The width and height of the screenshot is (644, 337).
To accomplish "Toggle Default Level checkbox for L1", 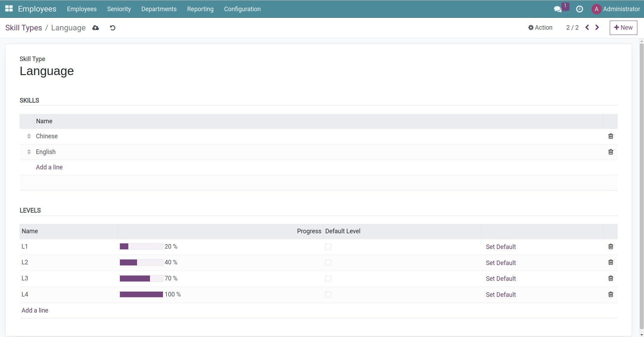I will 328,247.
